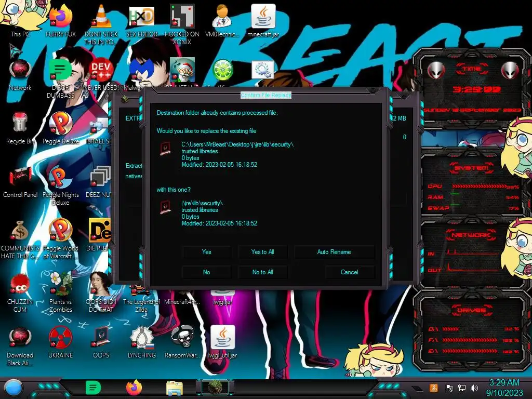Click the Confirm File Replace title bar
The width and height of the screenshot is (532, 399).
point(266,96)
